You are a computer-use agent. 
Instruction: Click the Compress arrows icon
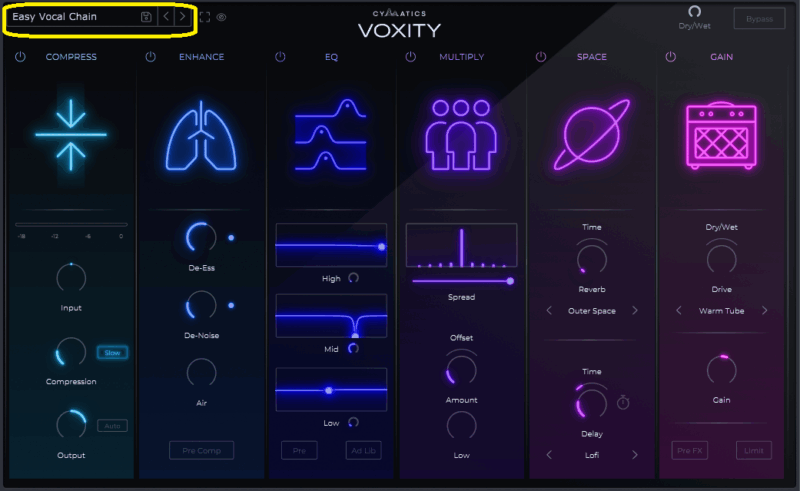(x=71, y=135)
